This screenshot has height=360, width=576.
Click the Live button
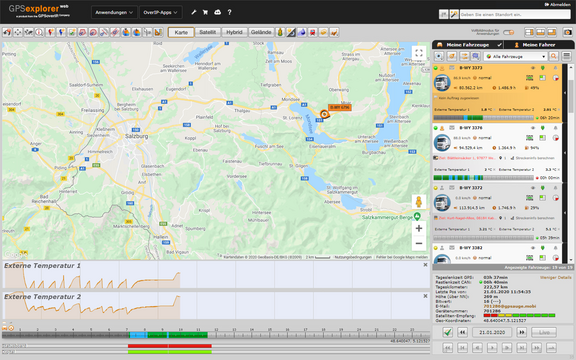[544, 332]
